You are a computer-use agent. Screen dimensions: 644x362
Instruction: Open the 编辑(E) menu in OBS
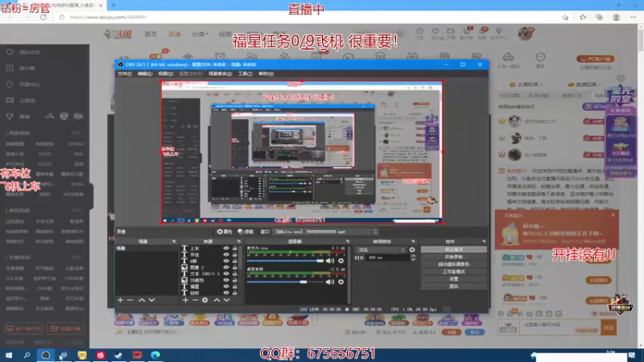(x=145, y=74)
